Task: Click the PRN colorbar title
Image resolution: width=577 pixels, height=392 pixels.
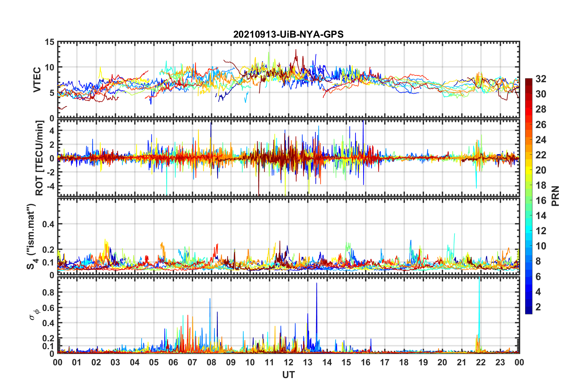Action: 555,196
